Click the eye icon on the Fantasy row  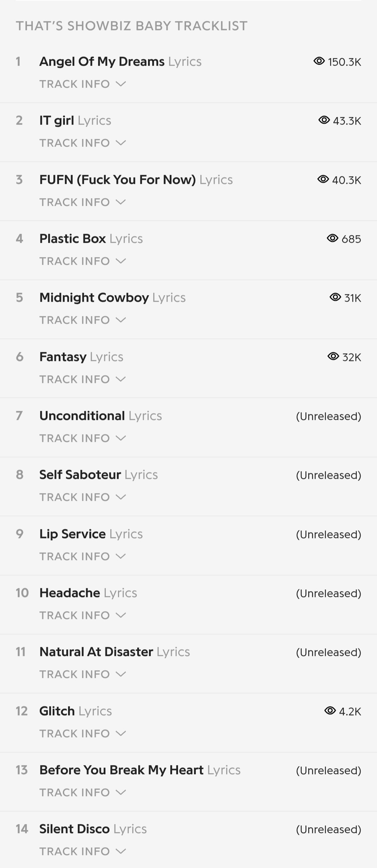[333, 356]
